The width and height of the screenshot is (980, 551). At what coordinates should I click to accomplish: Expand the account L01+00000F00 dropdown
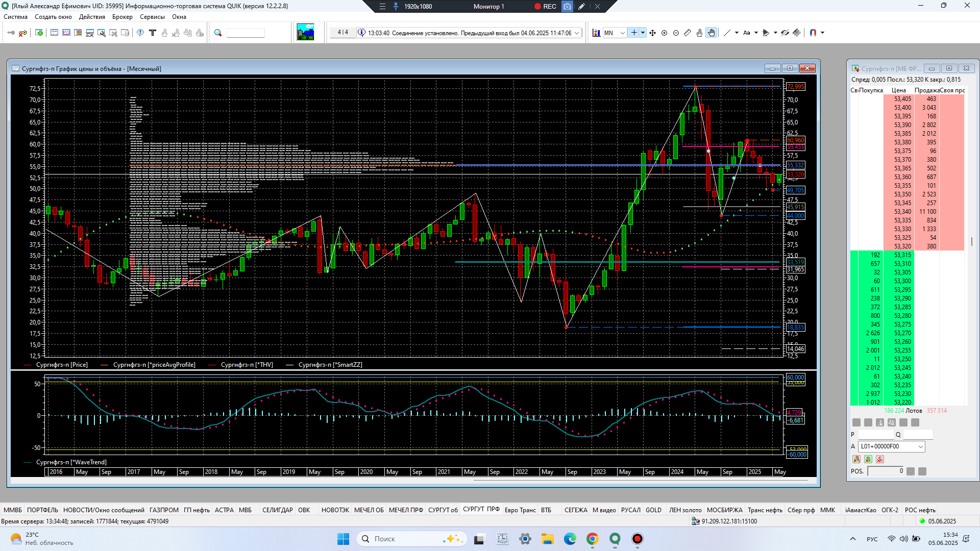click(920, 446)
